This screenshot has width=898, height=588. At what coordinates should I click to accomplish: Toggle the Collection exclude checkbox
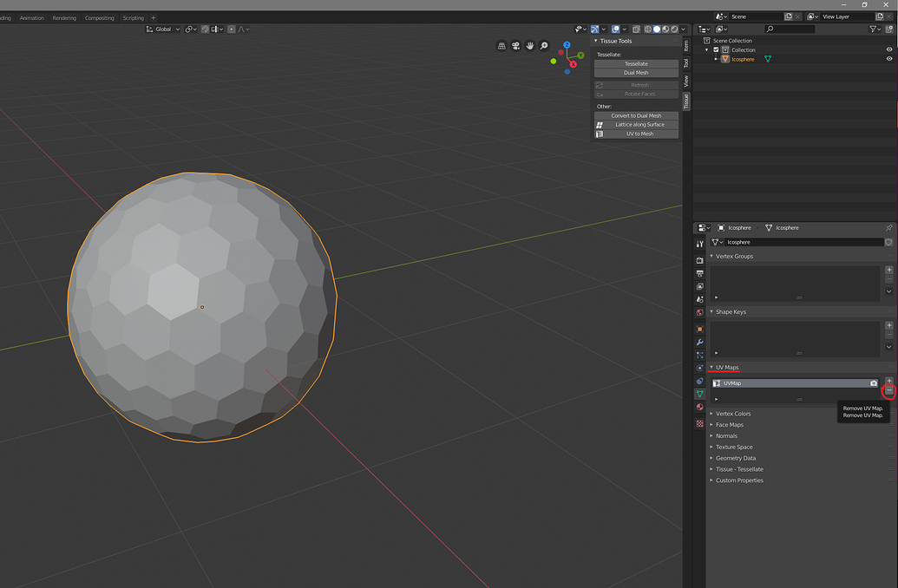(x=716, y=49)
